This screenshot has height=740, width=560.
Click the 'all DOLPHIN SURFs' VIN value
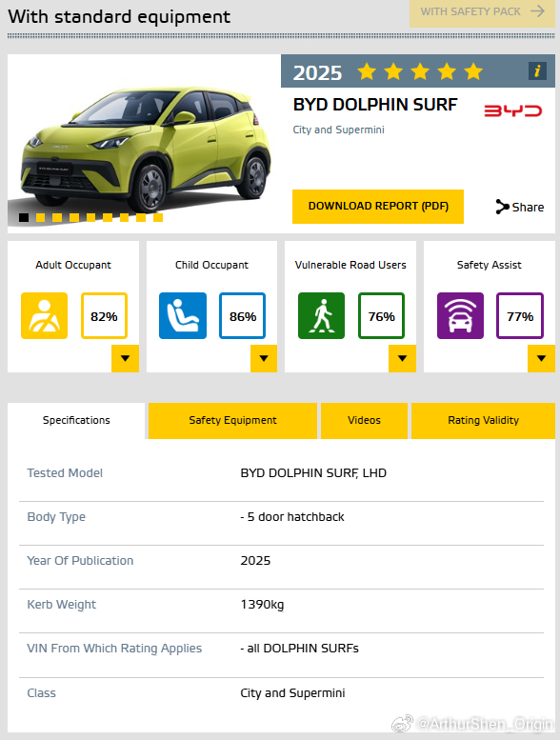299,649
